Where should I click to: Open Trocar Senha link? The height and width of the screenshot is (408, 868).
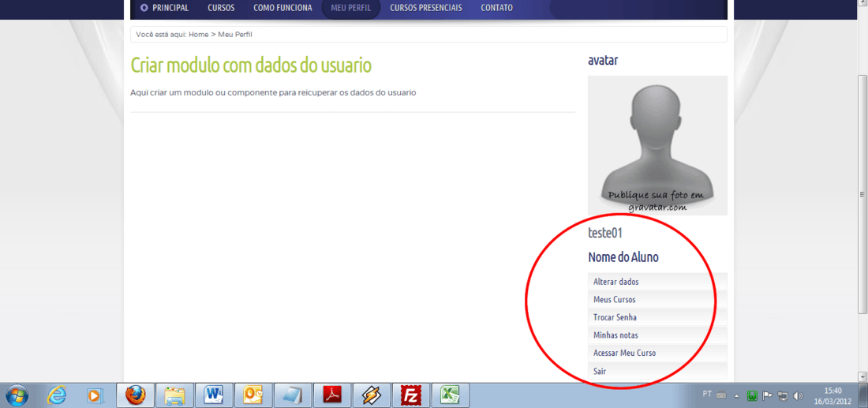(x=657, y=318)
